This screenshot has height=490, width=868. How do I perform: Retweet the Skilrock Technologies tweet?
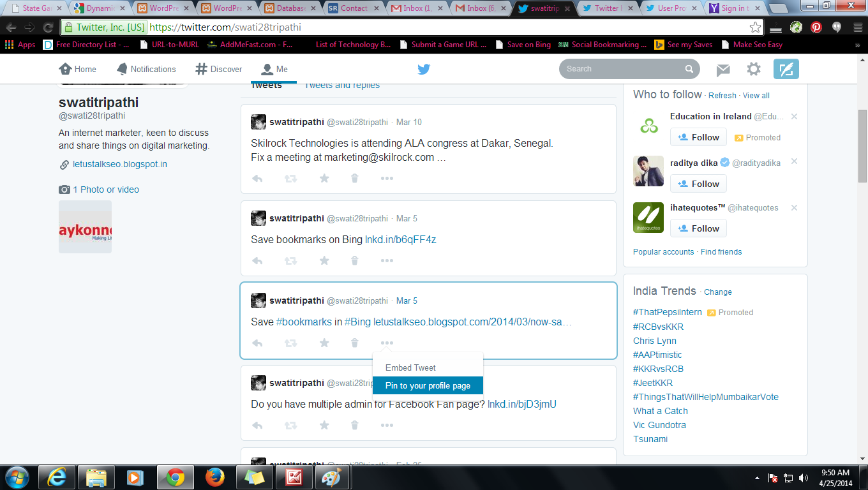coord(290,179)
